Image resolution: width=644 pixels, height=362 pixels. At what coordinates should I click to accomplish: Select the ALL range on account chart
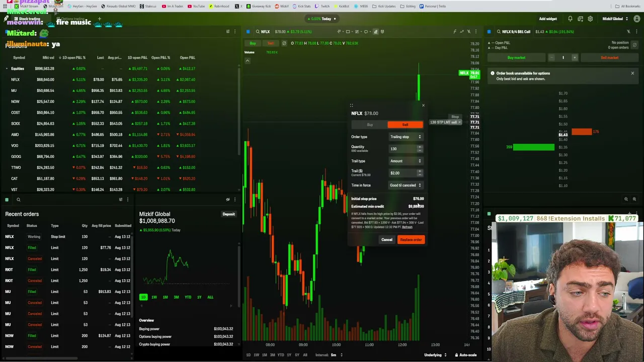pyautogui.click(x=210, y=297)
